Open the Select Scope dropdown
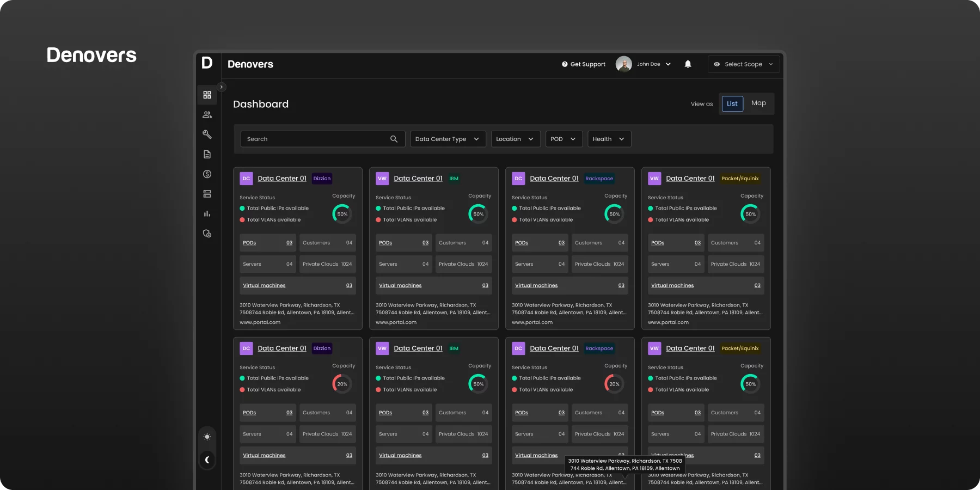Viewport: 980px width, 490px height. pyautogui.click(x=744, y=64)
